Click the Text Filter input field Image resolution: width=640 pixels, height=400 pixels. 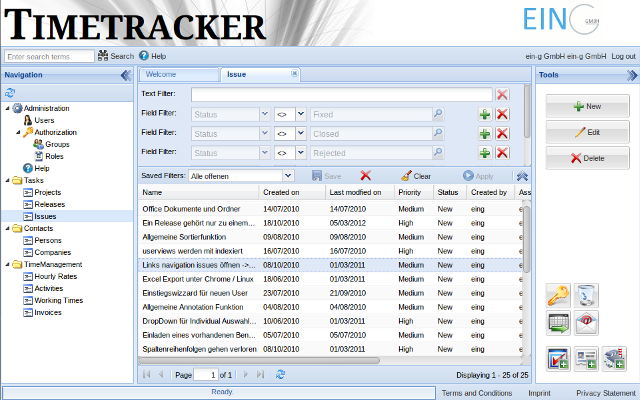340,94
